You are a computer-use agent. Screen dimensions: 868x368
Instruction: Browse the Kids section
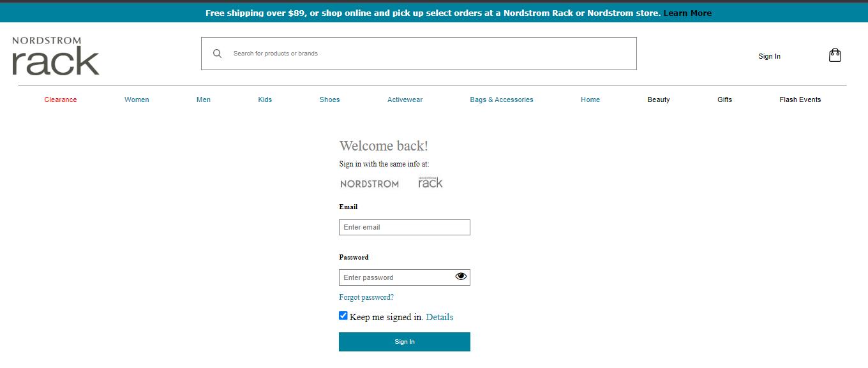(265, 99)
